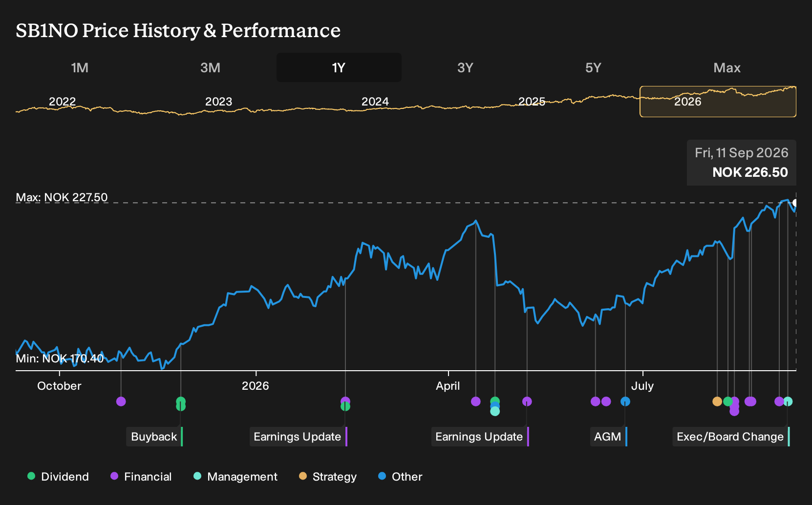Open the Exec/Board Change event label
The width and height of the screenshot is (812, 505).
731,437
